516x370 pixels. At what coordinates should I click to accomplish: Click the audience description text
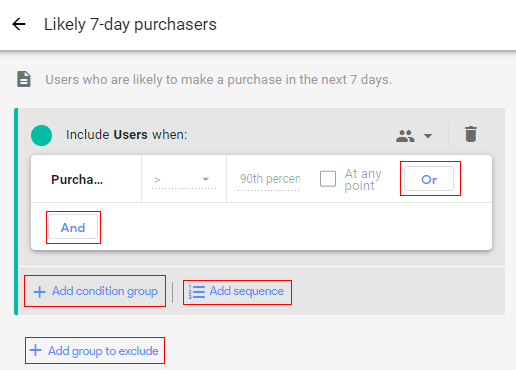219,80
